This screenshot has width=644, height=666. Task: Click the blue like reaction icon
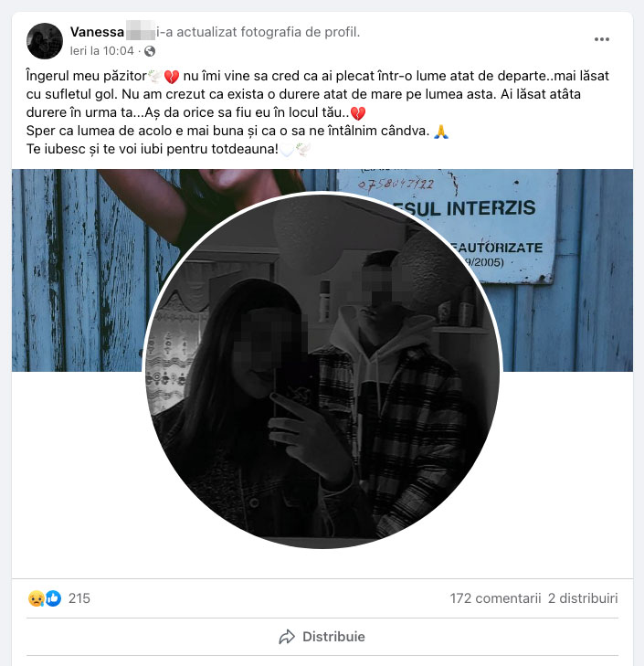tap(53, 598)
